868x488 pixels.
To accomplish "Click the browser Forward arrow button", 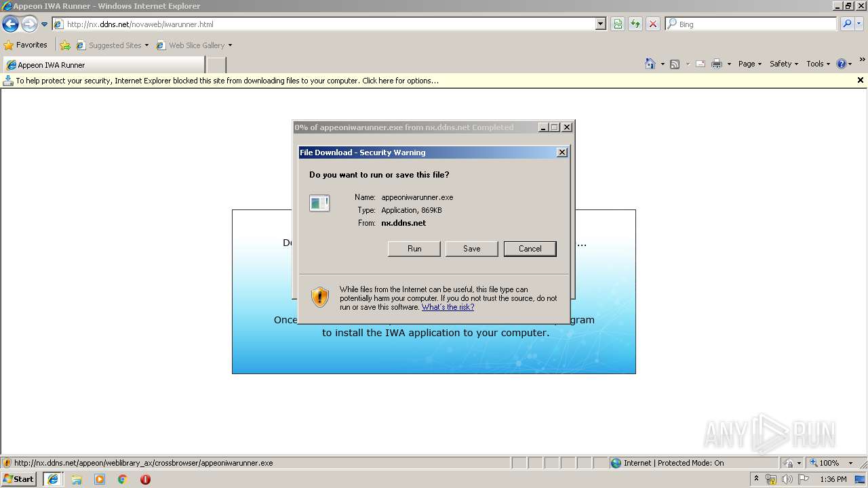I will (x=29, y=24).
